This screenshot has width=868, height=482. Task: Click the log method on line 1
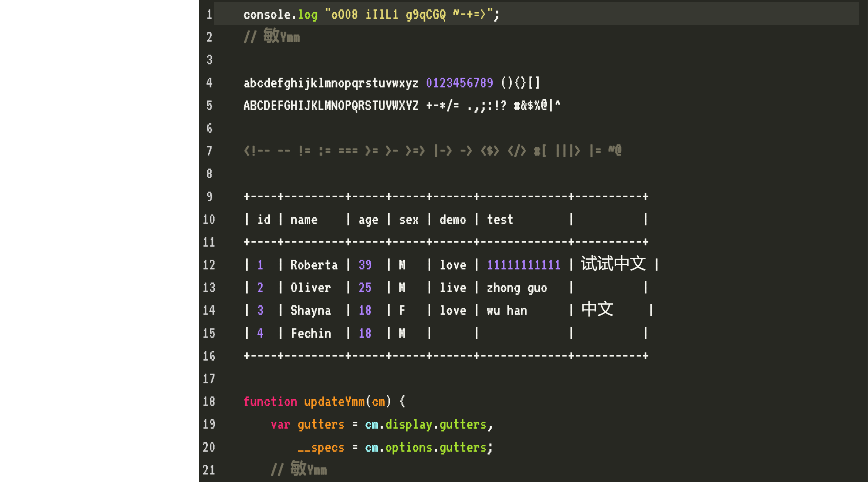308,15
